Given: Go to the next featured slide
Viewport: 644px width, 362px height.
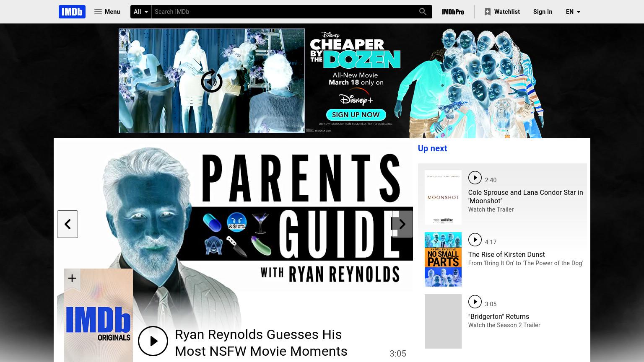Looking at the screenshot, I should (402, 224).
